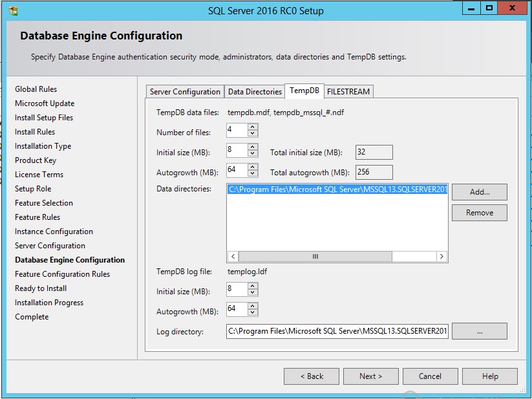Remove the selected data directory
The image size is (532, 399).
coord(479,213)
